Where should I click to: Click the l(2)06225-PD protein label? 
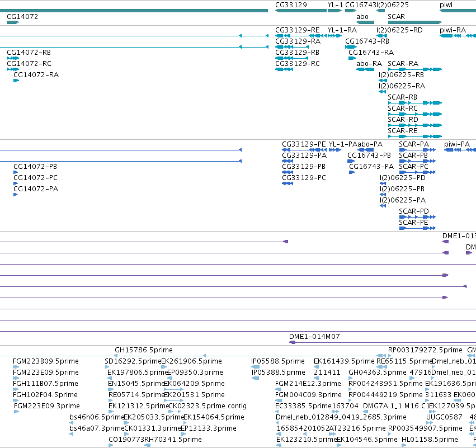(403, 178)
